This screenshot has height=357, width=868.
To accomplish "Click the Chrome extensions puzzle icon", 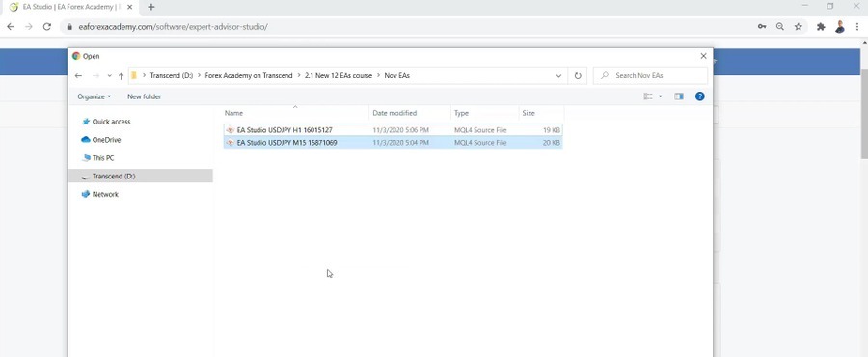I will tap(821, 27).
